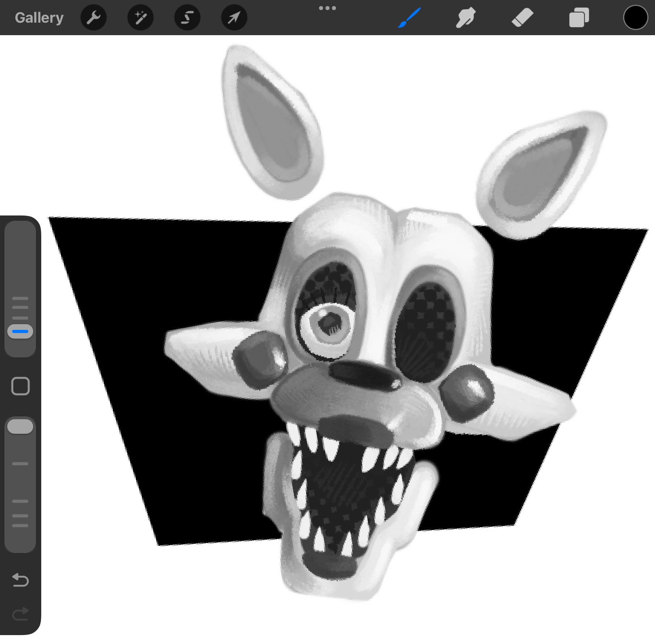Click the brush opacity slider handle
This screenshot has height=644, width=655.
coord(20,427)
